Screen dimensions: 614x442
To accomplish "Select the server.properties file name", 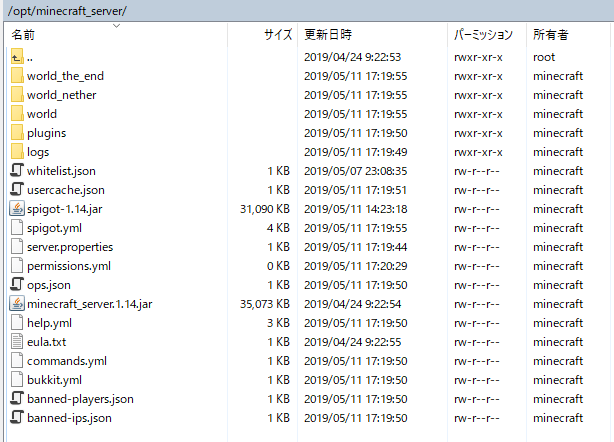I will [70, 247].
